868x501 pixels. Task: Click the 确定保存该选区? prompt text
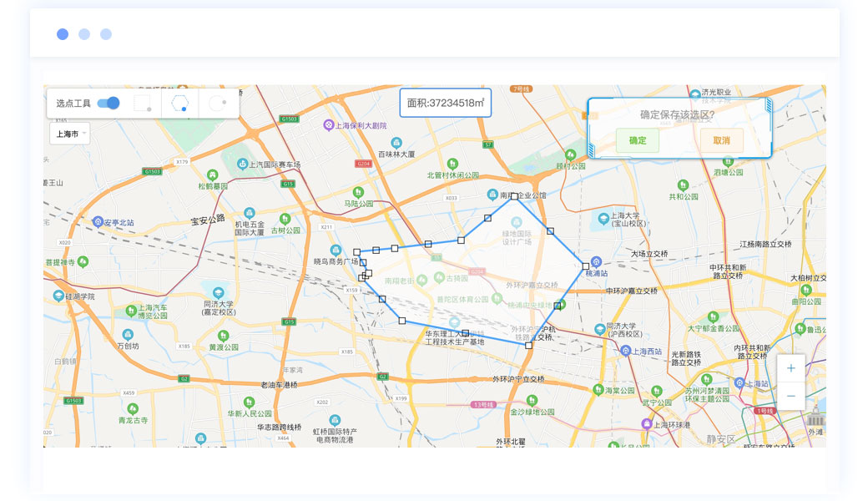click(x=677, y=114)
